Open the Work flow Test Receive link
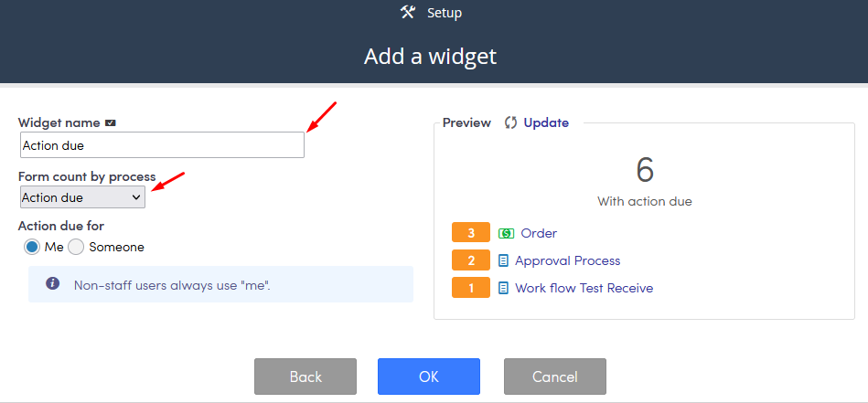Viewport: 868px width, 403px height. pyautogui.click(x=584, y=288)
